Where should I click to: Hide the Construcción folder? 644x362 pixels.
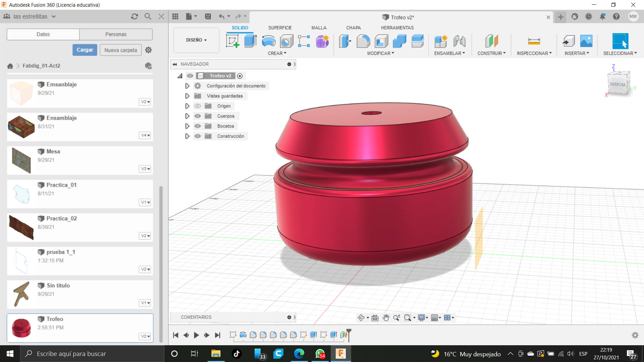click(x=198, y=136)
